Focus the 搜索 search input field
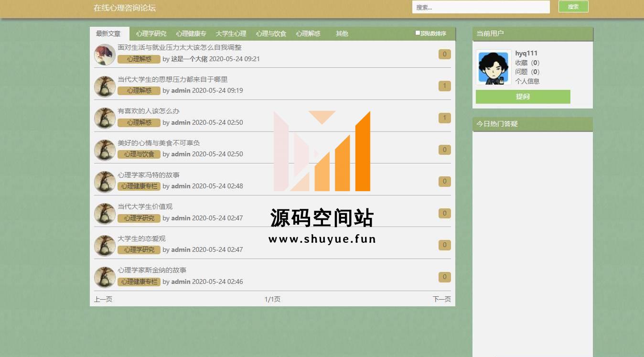This screenshot has height=357, width=644. 481,7
